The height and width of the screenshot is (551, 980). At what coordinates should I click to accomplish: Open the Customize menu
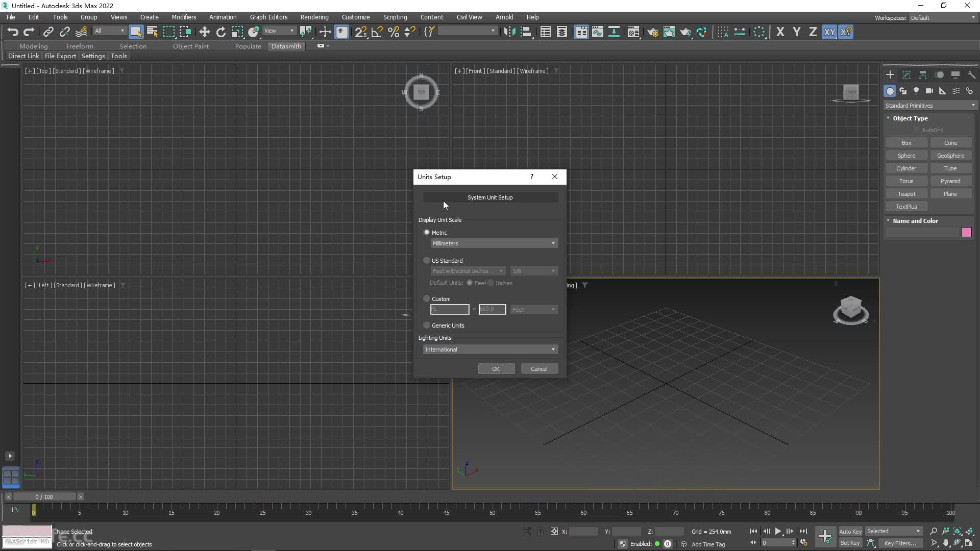(x=356, y=17)
